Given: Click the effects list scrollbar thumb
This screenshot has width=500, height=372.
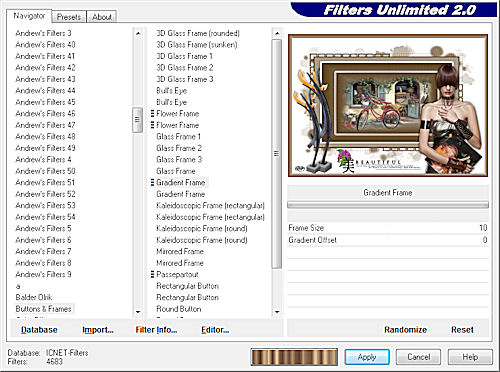Looking at the screenshot, I should click(x=277, y=153).
